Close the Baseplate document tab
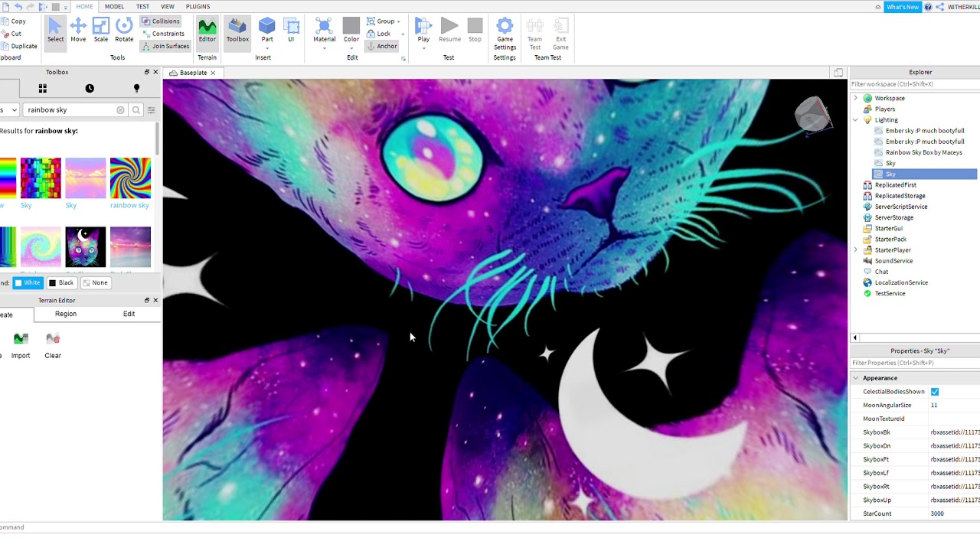The width and height of the screenshot is (980, 551). point(213,73)
